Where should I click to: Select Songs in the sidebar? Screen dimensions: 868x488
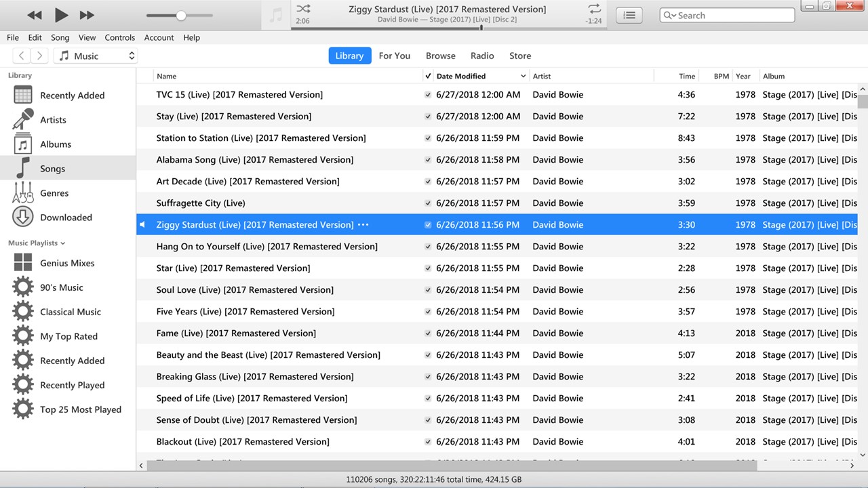(68, 168)
